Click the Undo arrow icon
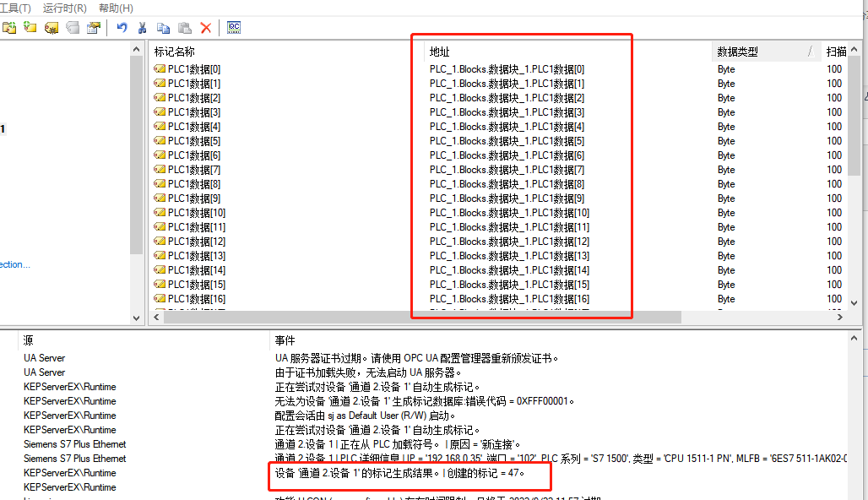This screenshot has width=868, height=500. click(122, 28)
